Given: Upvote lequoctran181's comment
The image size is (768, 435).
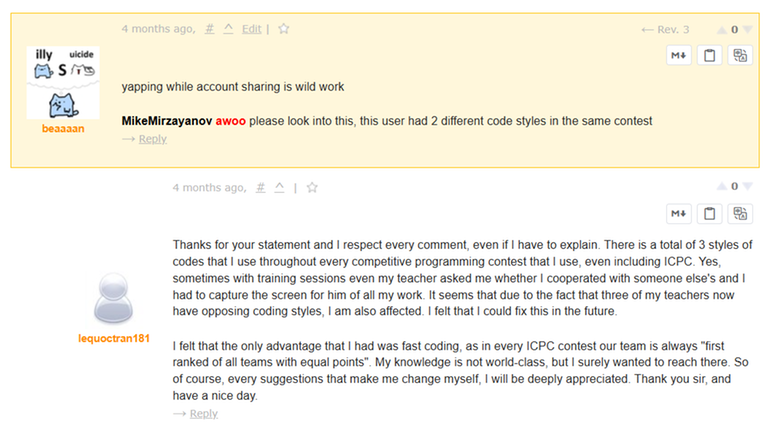Looking at the screenshot, I should point(720,187).
